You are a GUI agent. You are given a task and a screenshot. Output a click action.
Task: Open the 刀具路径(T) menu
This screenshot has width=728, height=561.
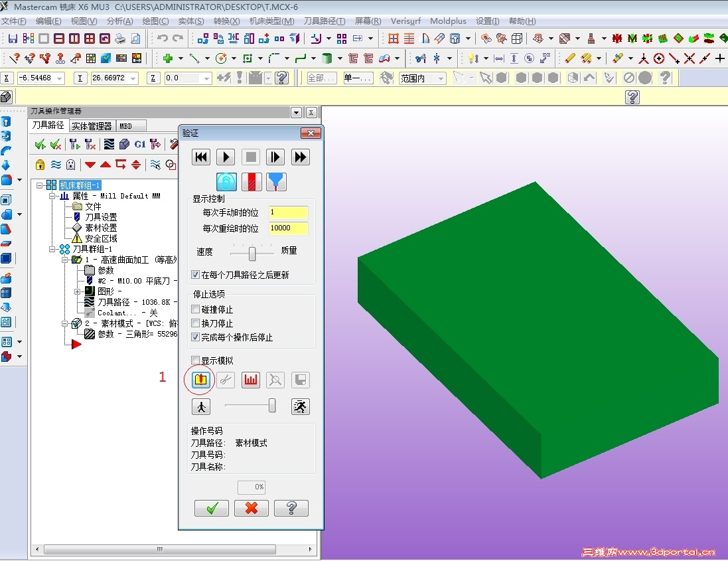click(x=324, y=21)
